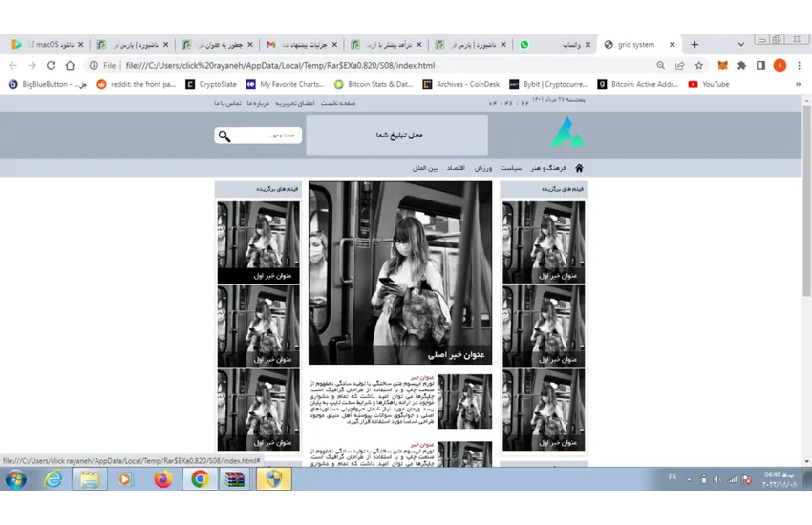This screenshot has height=525, width=812.
Task: Click the page vertical scrollbar thumb
Action: (x=806, y=200)
